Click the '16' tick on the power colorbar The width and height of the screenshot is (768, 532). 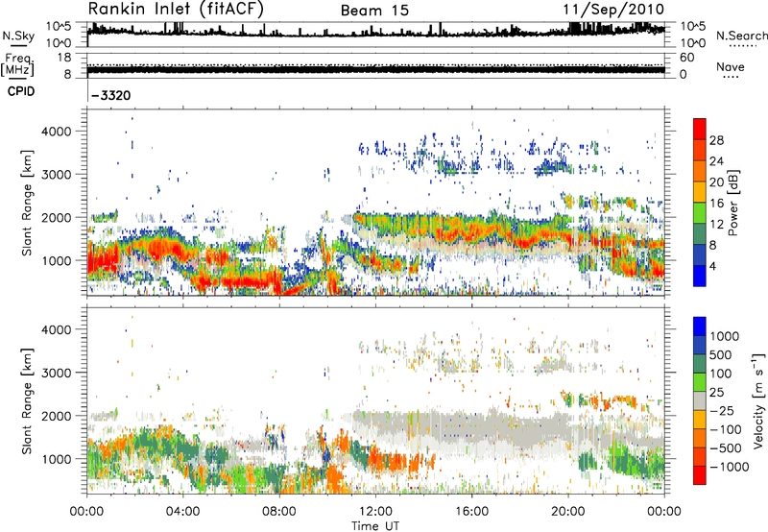coord(716,204)
